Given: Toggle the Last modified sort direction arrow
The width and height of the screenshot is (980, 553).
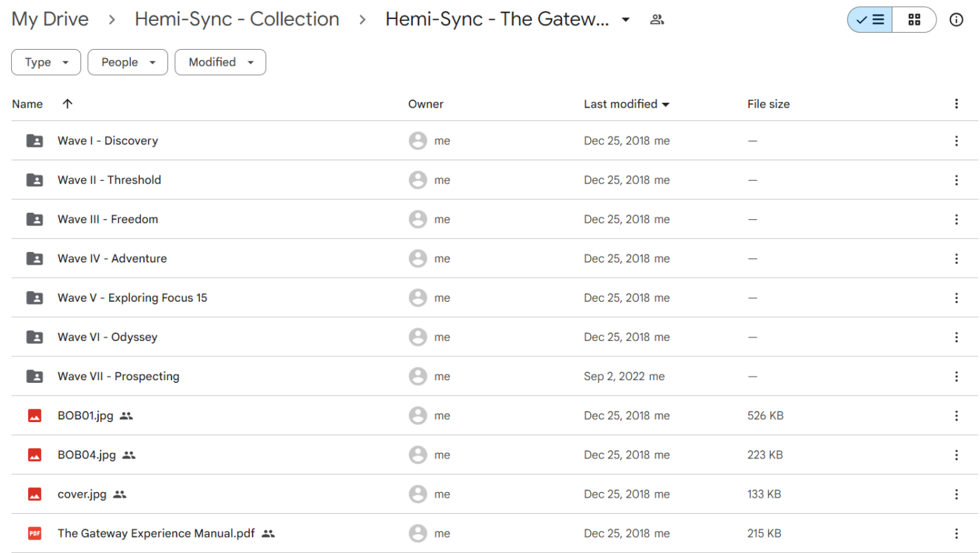Looking at the screenshot, I should (666, 104).
